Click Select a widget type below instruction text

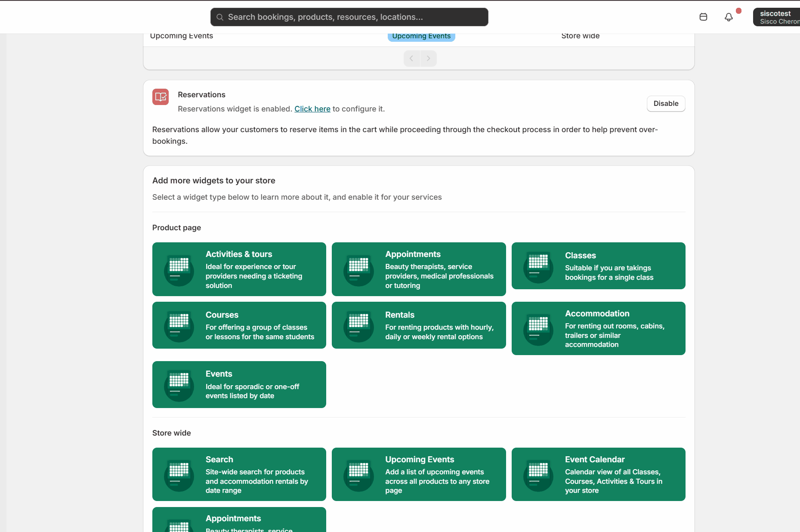click(297, 197)
